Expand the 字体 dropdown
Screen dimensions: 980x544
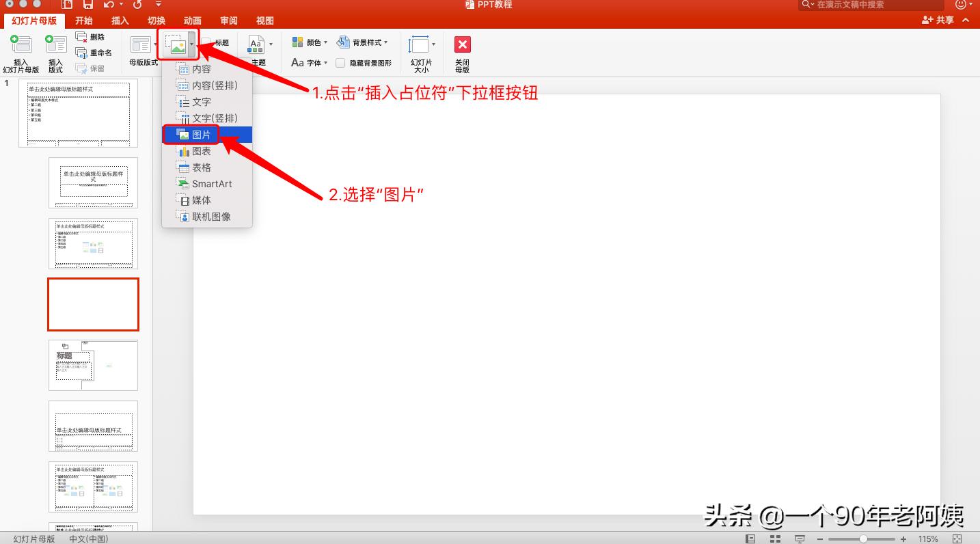tap(314, 62)
